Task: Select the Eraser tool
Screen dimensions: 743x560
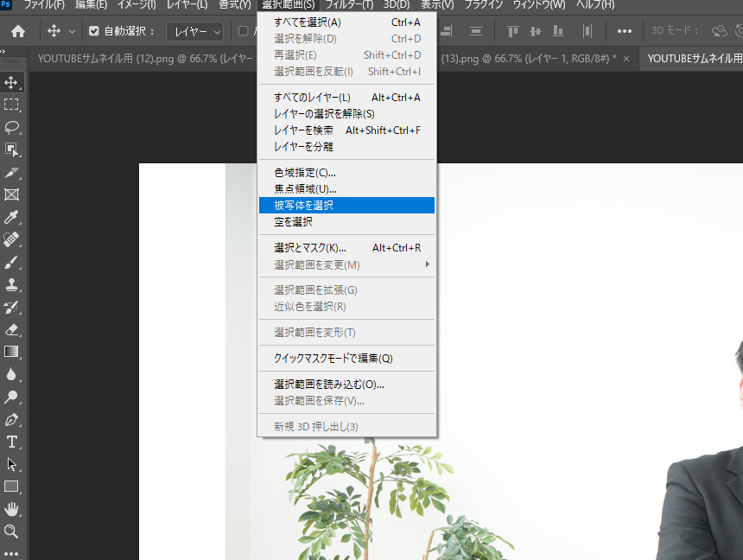Action: coord(12,329)
